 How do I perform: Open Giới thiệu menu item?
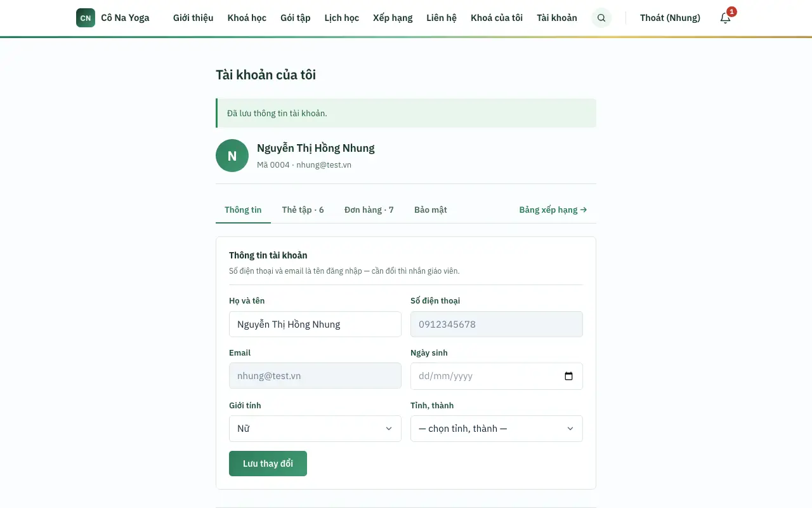[193, 18]
